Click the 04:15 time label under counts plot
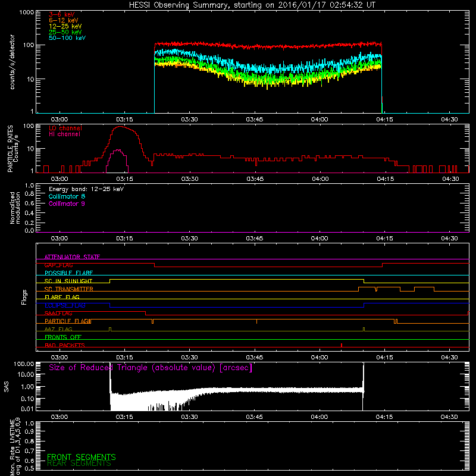This screenshot has width=476, height=476. pos(384,120)
